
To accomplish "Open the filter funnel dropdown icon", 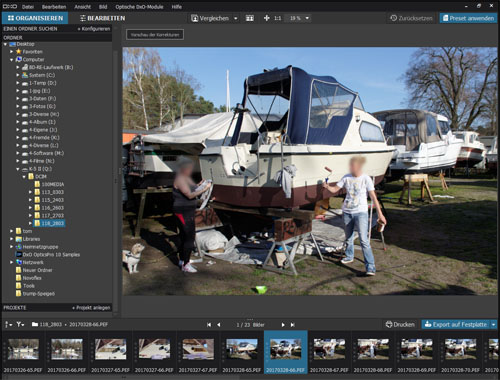I will [x=20, y=324].
